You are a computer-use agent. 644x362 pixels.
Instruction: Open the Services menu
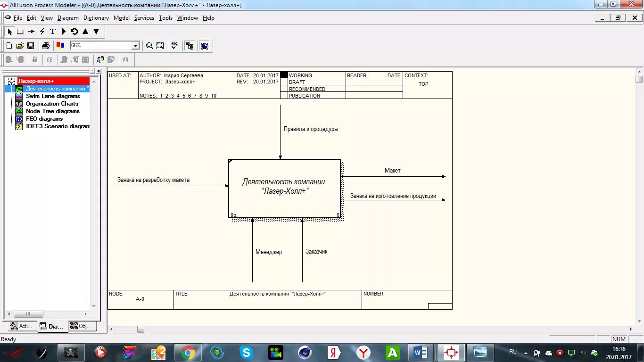click(144, 18)
